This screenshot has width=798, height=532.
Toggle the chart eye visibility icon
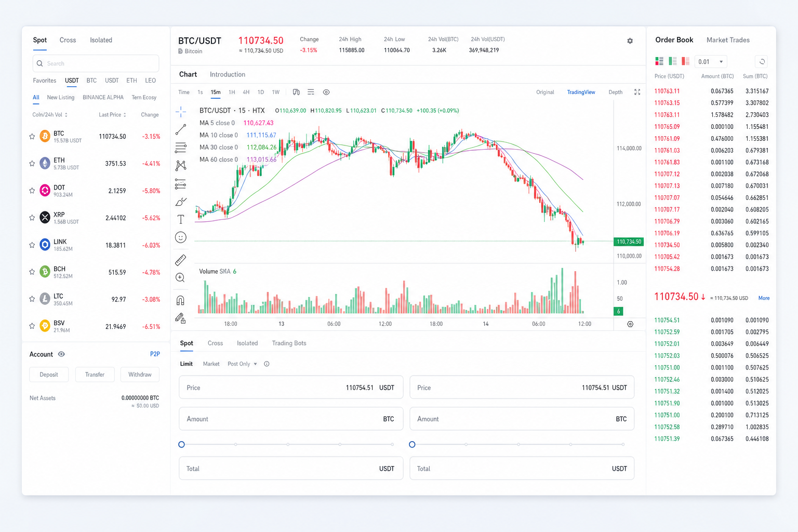[326, 92]
